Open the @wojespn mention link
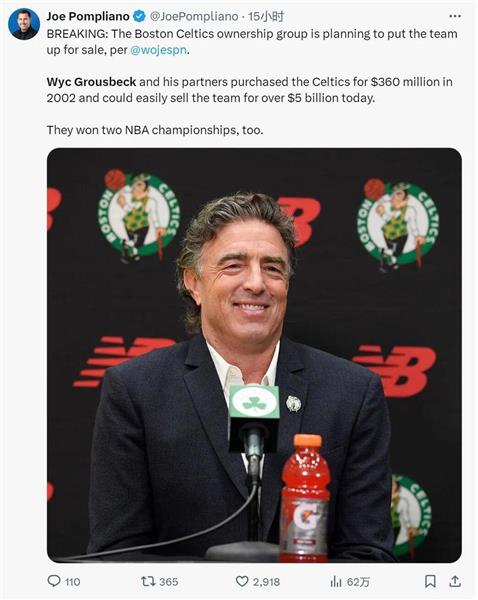Viewport: 478px width, 600px height. point(158,50)
